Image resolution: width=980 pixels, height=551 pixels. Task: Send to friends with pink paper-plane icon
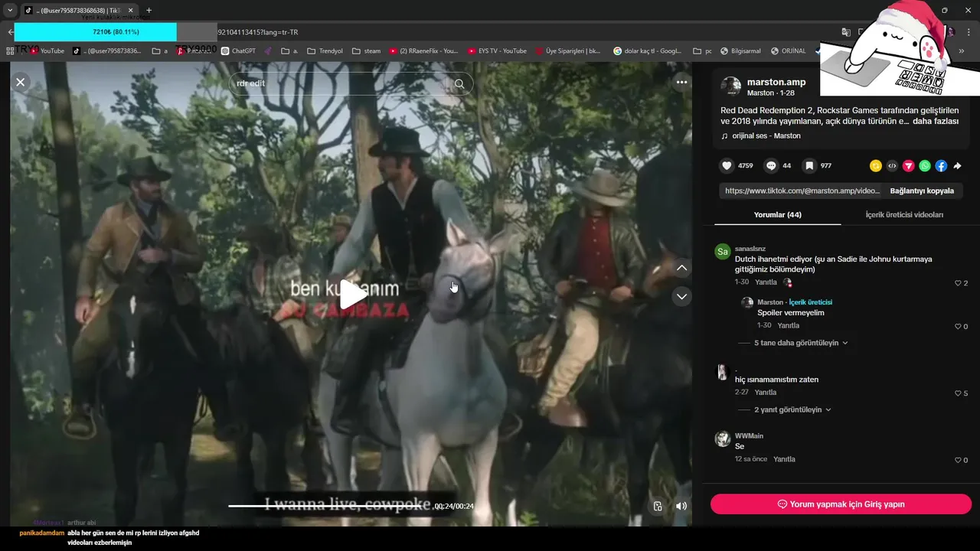coord(909,166)
